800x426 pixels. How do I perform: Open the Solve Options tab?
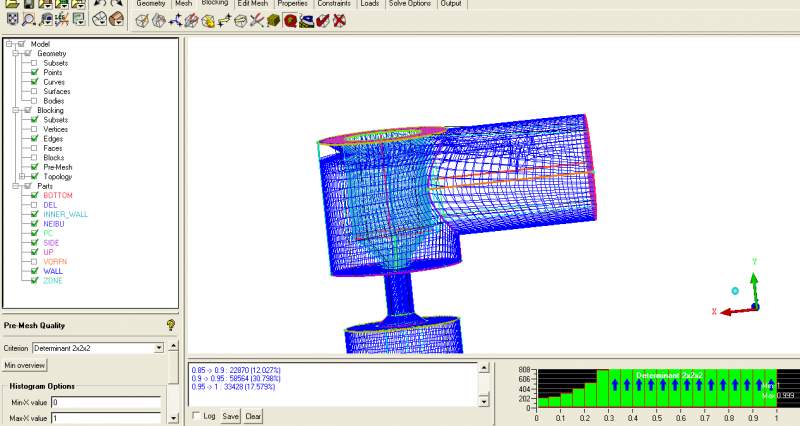click(x=410, y=4)
